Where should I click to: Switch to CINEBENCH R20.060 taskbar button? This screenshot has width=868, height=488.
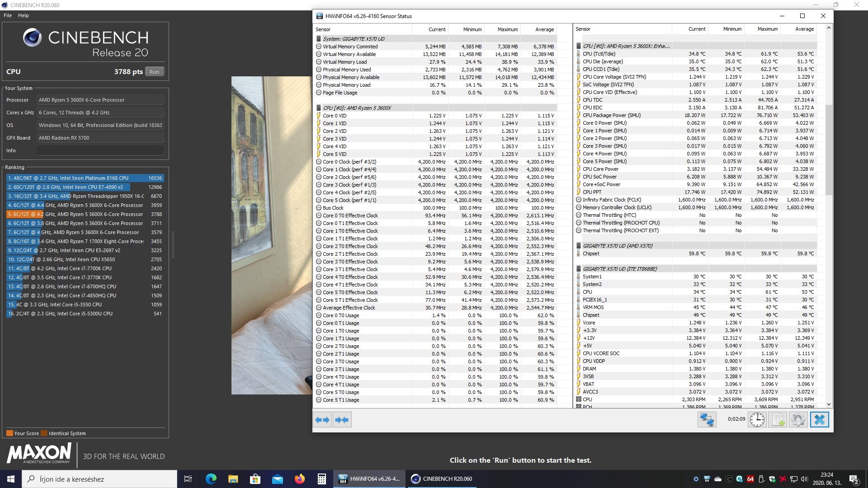442,479
